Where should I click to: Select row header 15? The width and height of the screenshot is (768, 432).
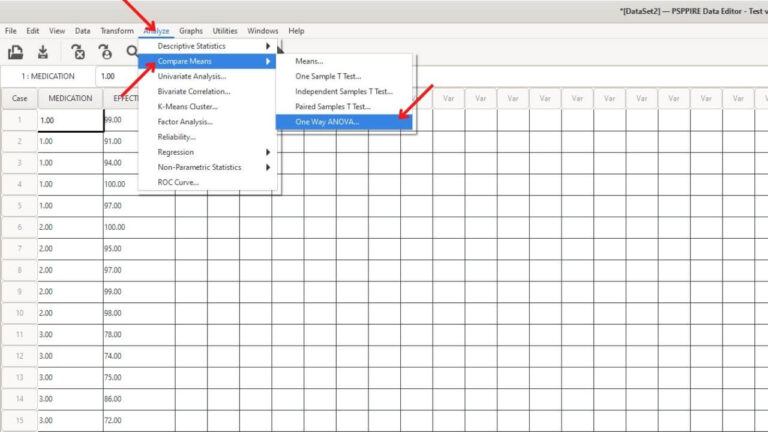point(20,420)
